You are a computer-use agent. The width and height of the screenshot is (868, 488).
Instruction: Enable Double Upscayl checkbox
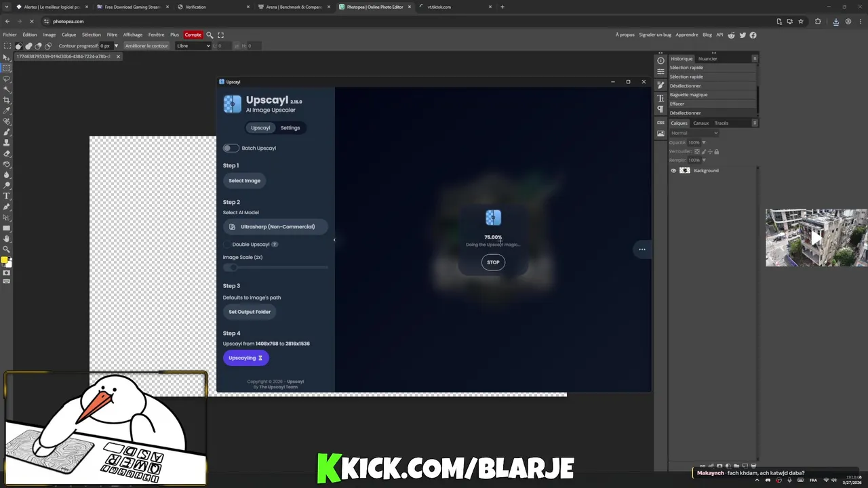(226, 244)
